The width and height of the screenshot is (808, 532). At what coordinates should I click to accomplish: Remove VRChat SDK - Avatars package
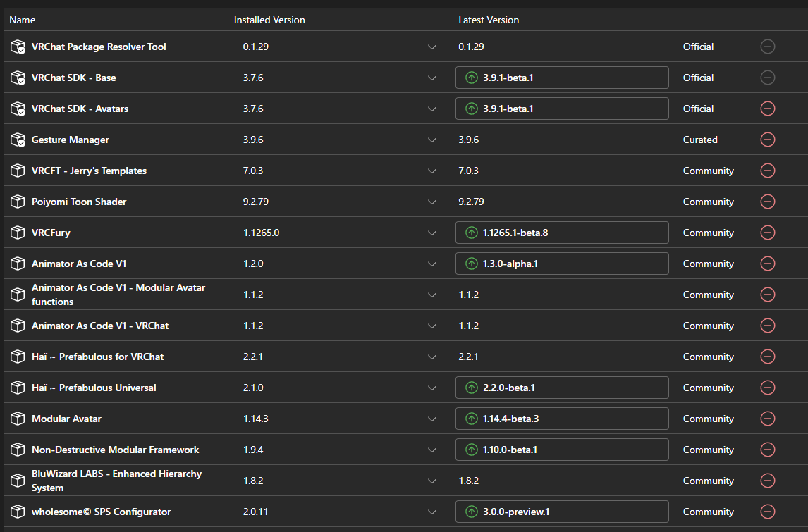coord(767,109)
